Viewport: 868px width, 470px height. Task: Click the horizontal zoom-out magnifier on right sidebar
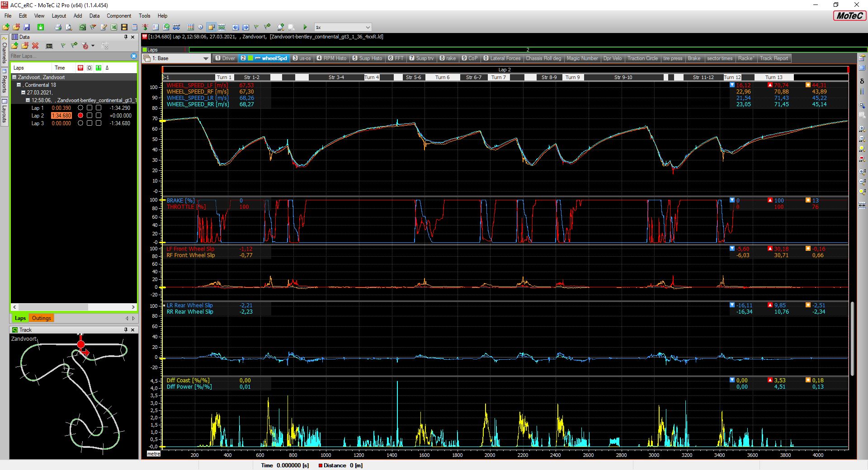coord(862,139)
